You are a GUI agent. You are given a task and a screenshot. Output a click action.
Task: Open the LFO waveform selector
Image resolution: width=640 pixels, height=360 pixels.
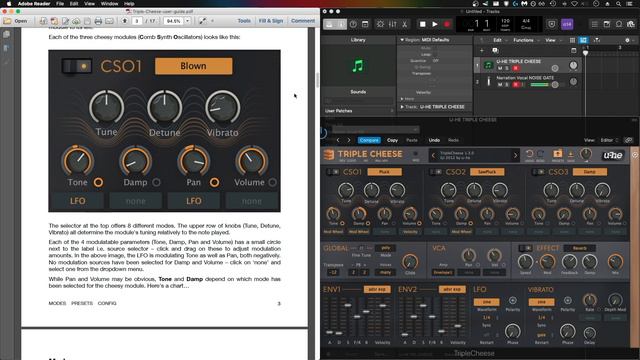pyautogui.click(x=487, y=302)
